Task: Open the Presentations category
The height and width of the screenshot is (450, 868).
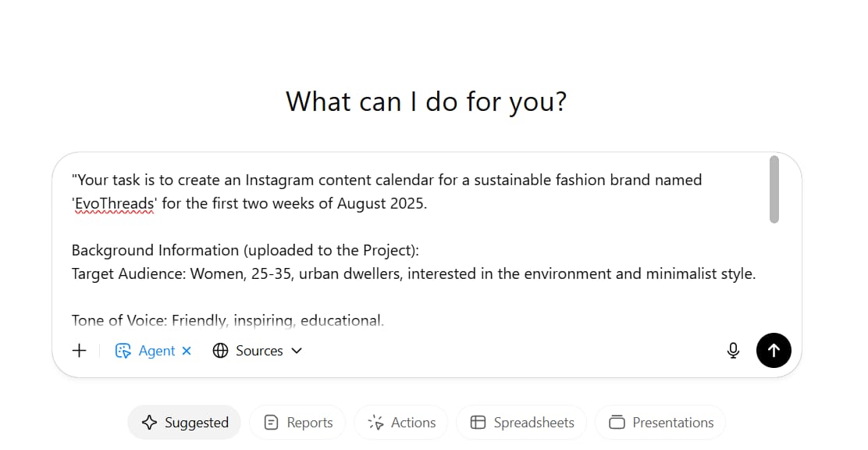Action: coord(660,423)
